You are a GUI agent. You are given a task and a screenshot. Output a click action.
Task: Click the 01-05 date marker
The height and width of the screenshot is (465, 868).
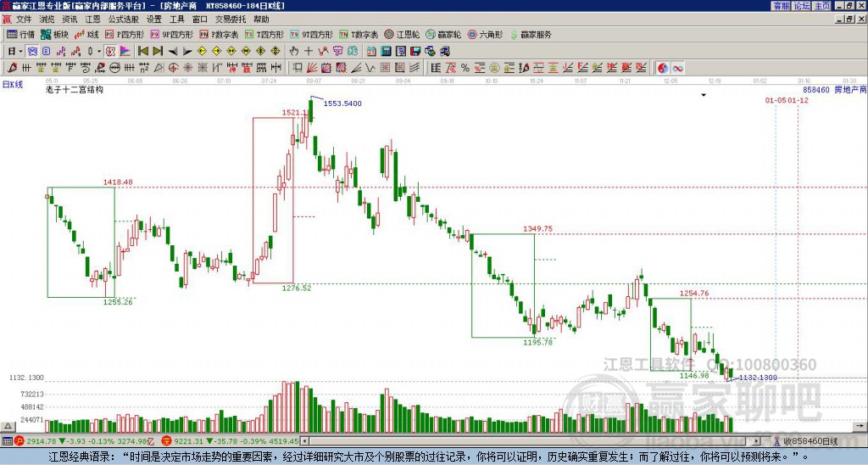775,100
